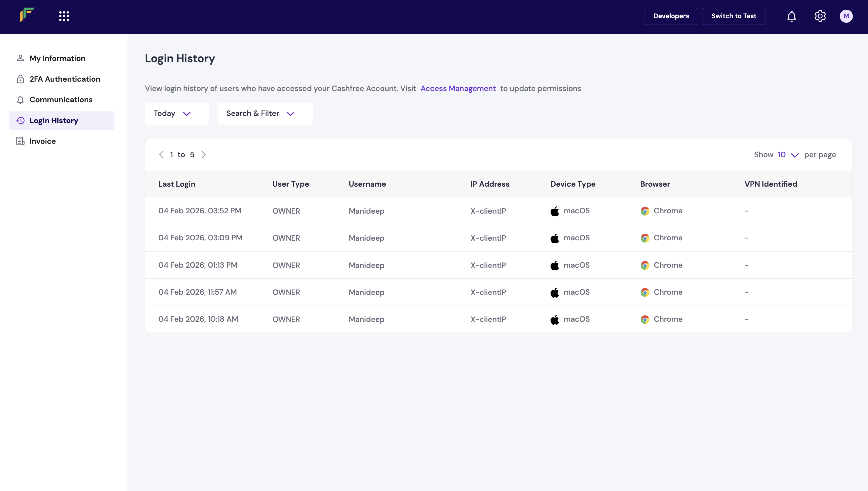The image size is (868, 491).
Task: Click the Login History clock icon
Action: pyautogui.click(x=20, y=120)
